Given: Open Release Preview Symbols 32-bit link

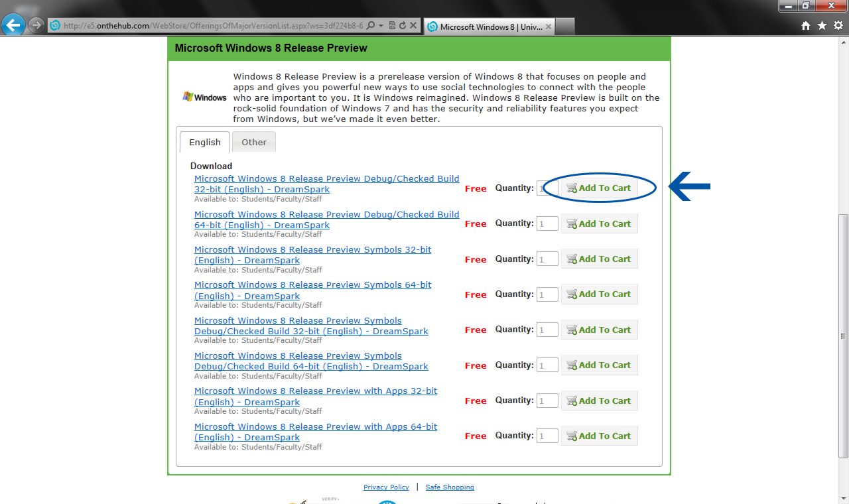Looking at the screenshot, I should coord(313,255).
